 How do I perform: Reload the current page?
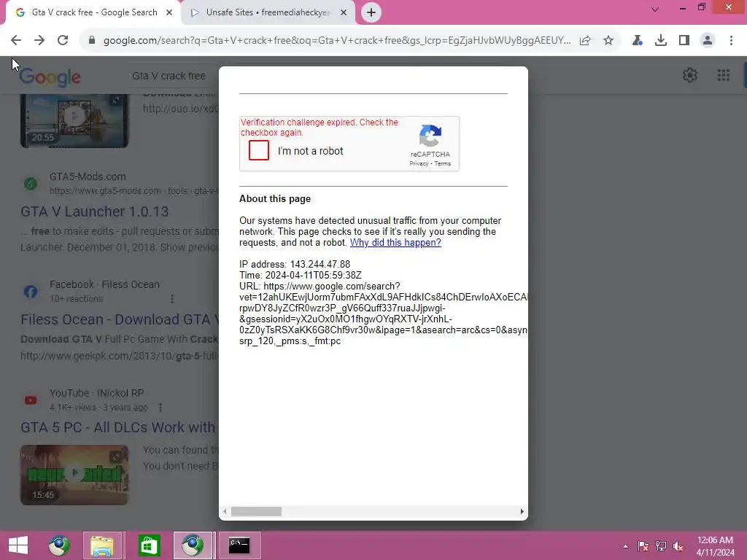[63, 41]
